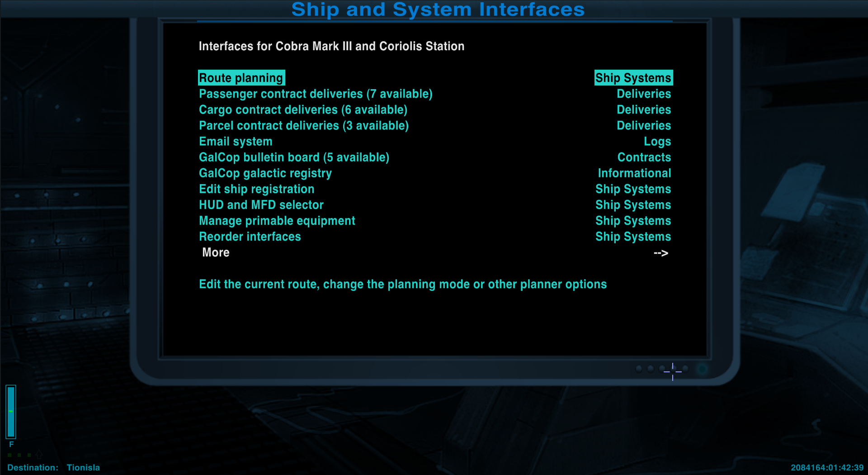Open Passenger contract deliveries list
Viewport: 868px width, 475px height.
tap(316, 94)
